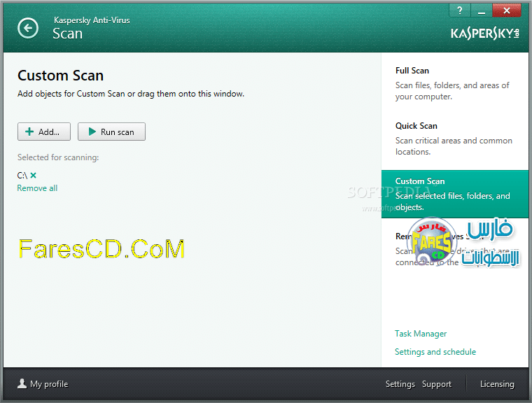The image size is (532, 403).
Task: Click the Kaspersky logo in header
Action: (485, 34)
